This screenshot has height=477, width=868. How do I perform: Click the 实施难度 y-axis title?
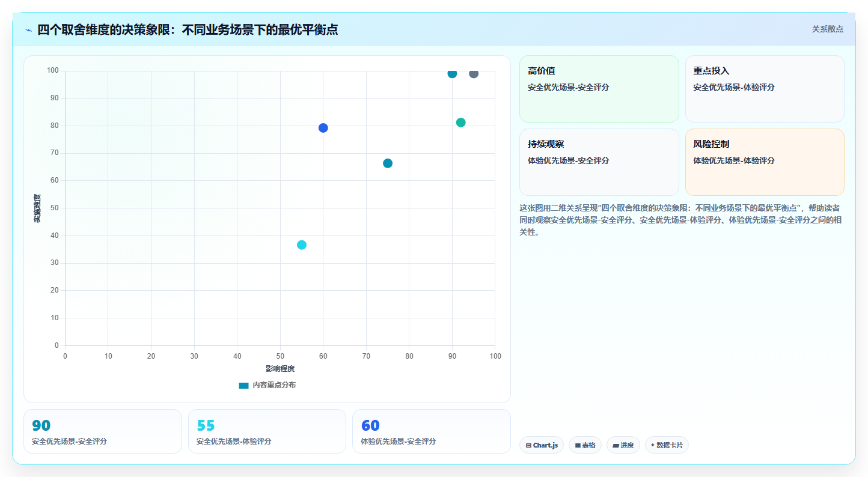coord(37,208)
